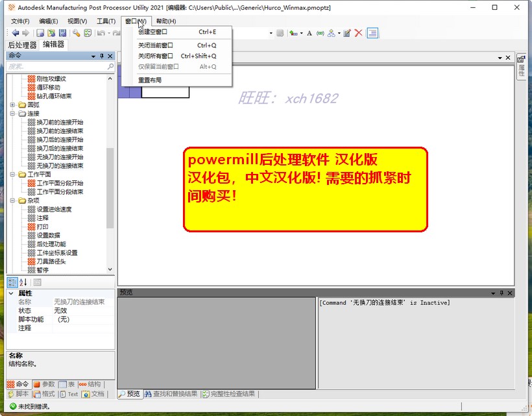Click the property pages icon beside sort button
The image size is (532, 416).
[x=38, y=282]
